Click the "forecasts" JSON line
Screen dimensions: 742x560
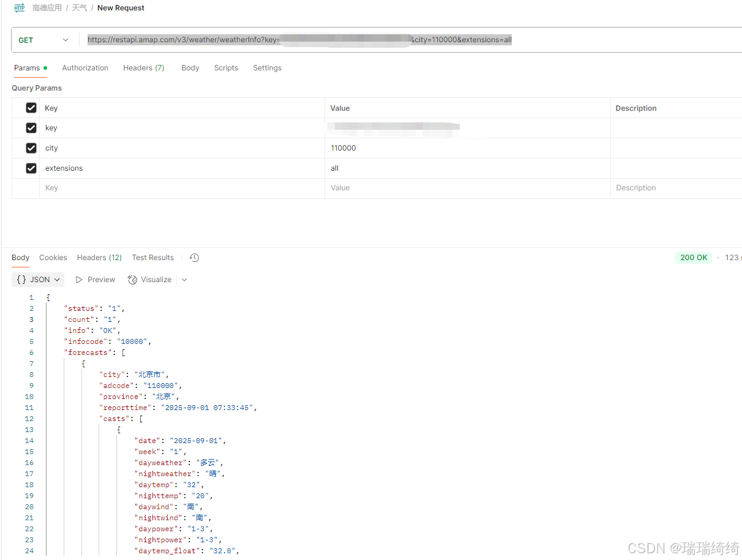[x=94, y=353]
